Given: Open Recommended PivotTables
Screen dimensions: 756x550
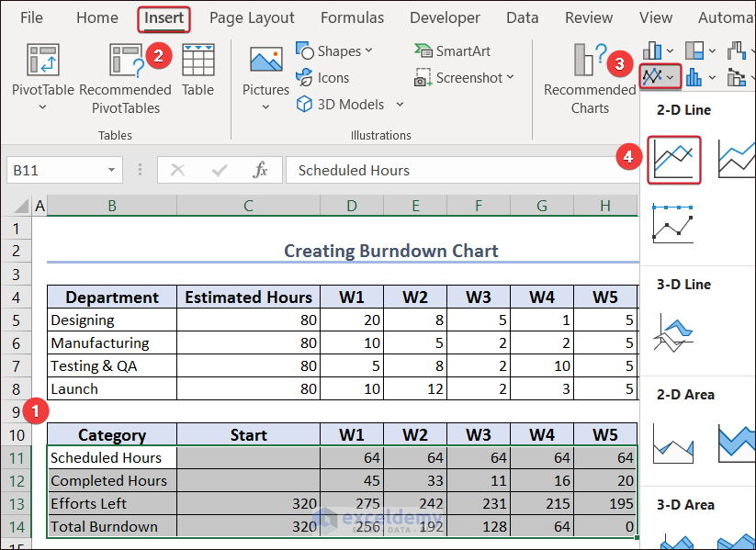Looking at the screenshot, I should pyautogui.click(x=125, y=61).
